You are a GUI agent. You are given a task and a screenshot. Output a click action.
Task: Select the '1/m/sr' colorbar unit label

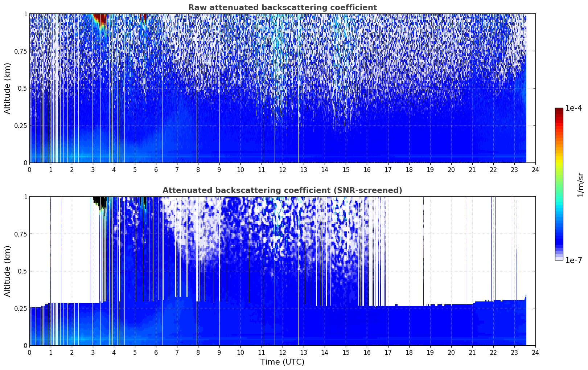pos(580,184)
